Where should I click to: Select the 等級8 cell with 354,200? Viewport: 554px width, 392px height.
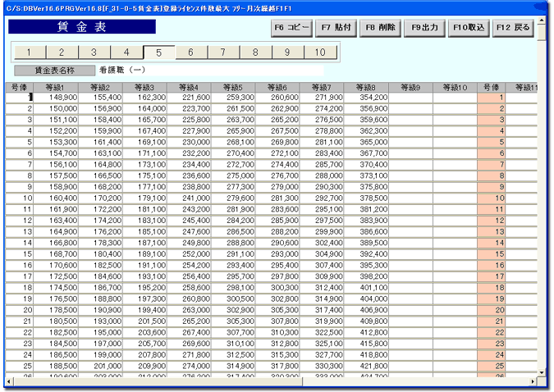(366, 98)
